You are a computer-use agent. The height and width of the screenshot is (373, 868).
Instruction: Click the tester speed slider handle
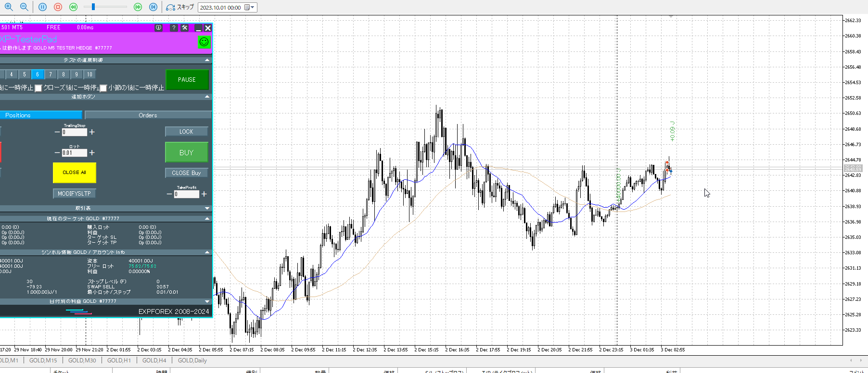93,7
